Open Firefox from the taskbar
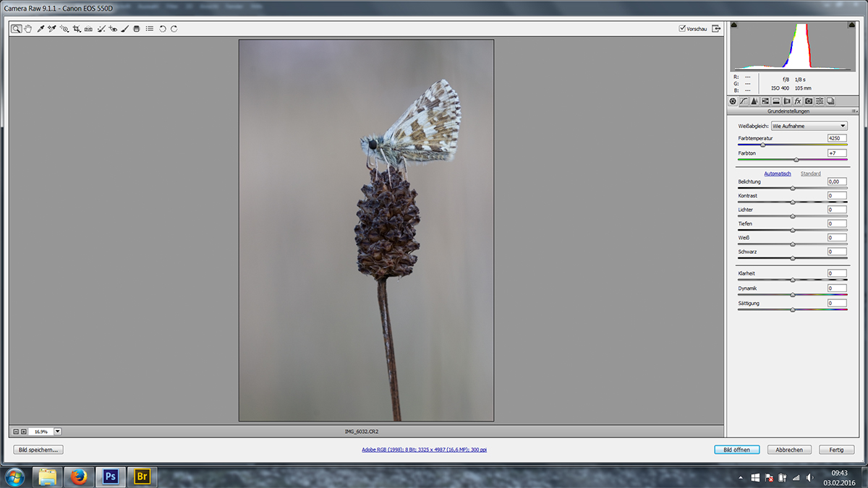The width and height of the screenshot is (868, 488). coord(79,476)
